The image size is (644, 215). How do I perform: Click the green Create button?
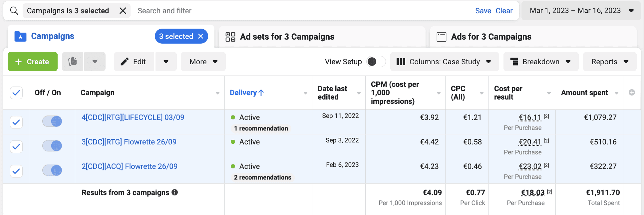click(x=33, y=62)
